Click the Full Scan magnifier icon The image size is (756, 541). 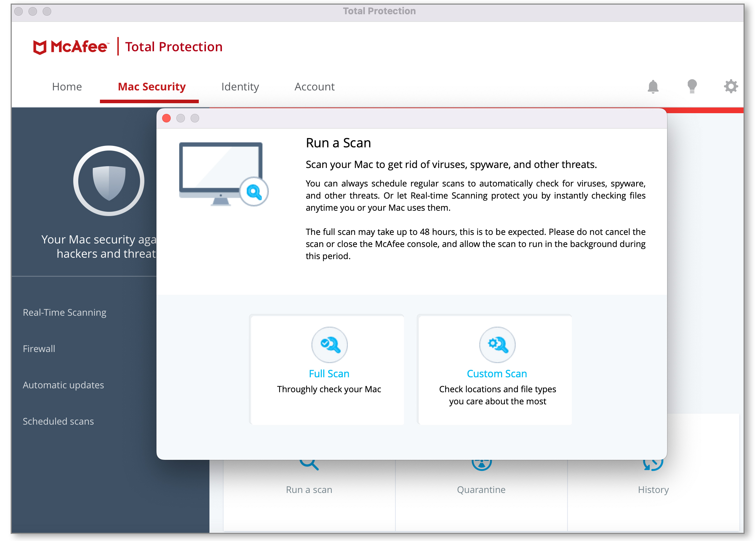coord(329,345)
